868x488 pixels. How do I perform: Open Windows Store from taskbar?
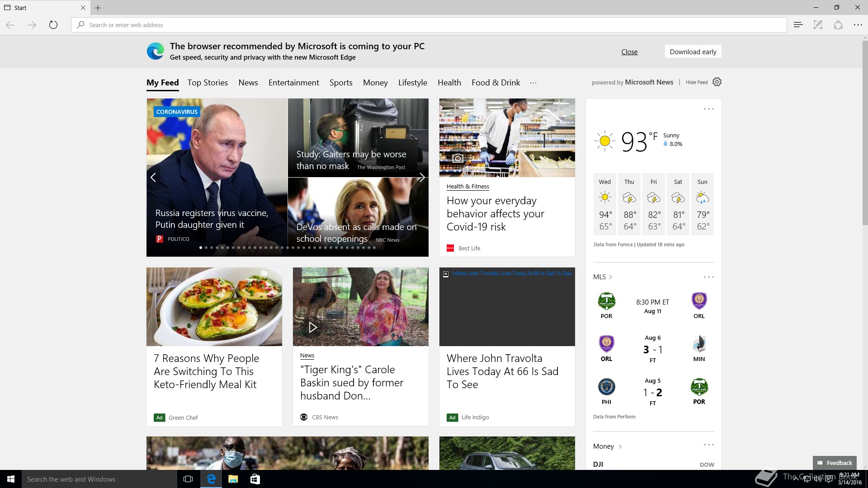point(255,479)
